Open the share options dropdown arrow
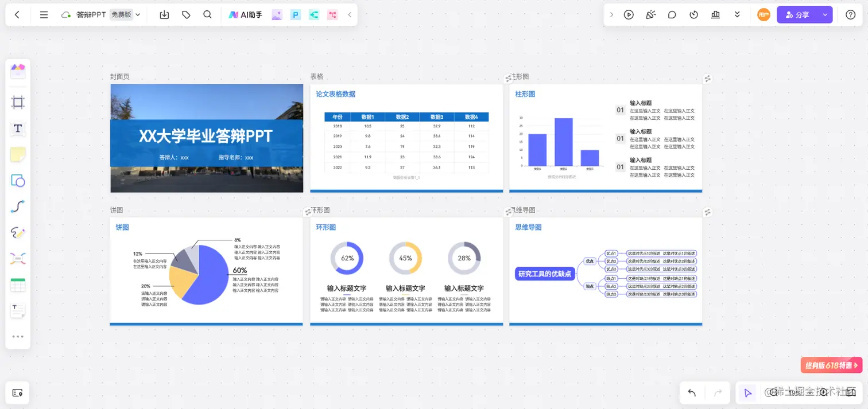 (x=826, y=15)
